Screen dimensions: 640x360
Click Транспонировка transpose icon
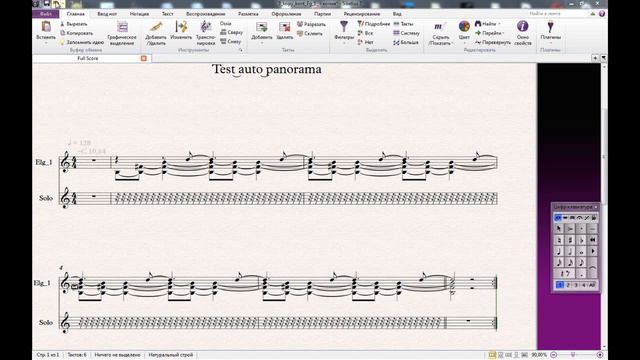point(206,27)
